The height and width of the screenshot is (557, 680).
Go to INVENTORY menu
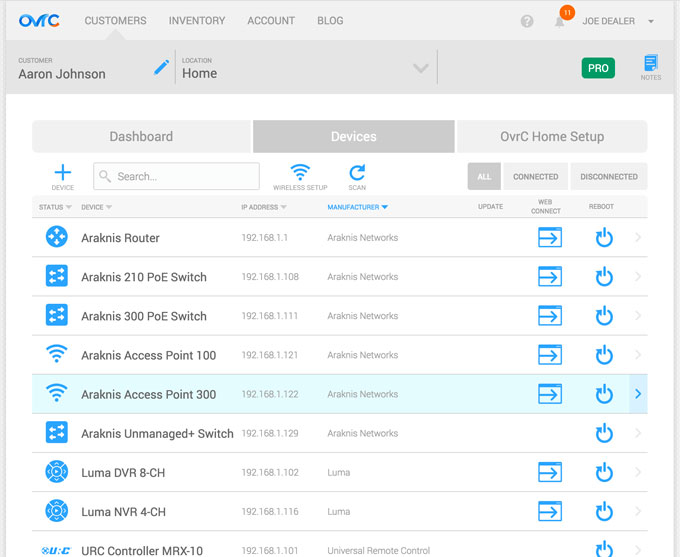coord(197,21)
